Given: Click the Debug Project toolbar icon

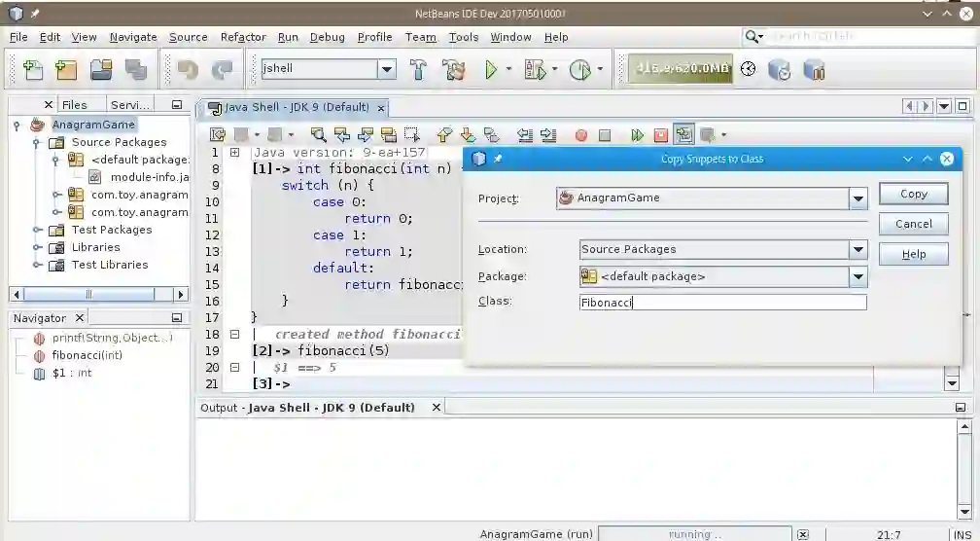Looking at the screenshot, I should tap(535, 69).
